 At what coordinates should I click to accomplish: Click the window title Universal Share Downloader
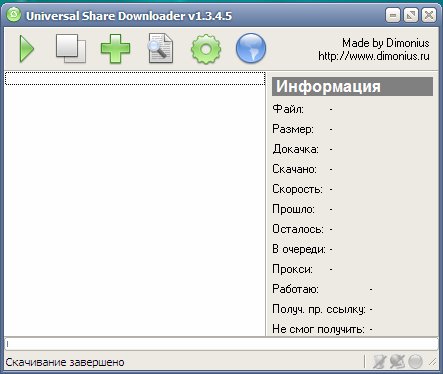[129, 16]
